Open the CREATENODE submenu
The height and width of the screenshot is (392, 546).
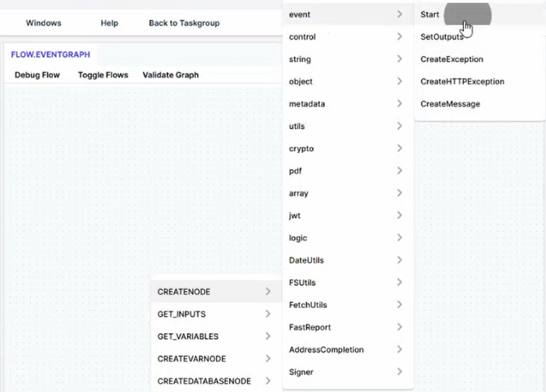[x=217, y=292]
